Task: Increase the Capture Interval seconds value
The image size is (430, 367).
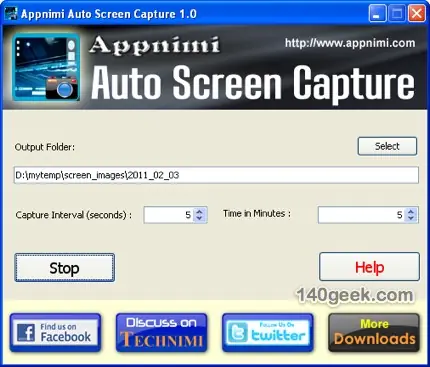Action: 199,211
